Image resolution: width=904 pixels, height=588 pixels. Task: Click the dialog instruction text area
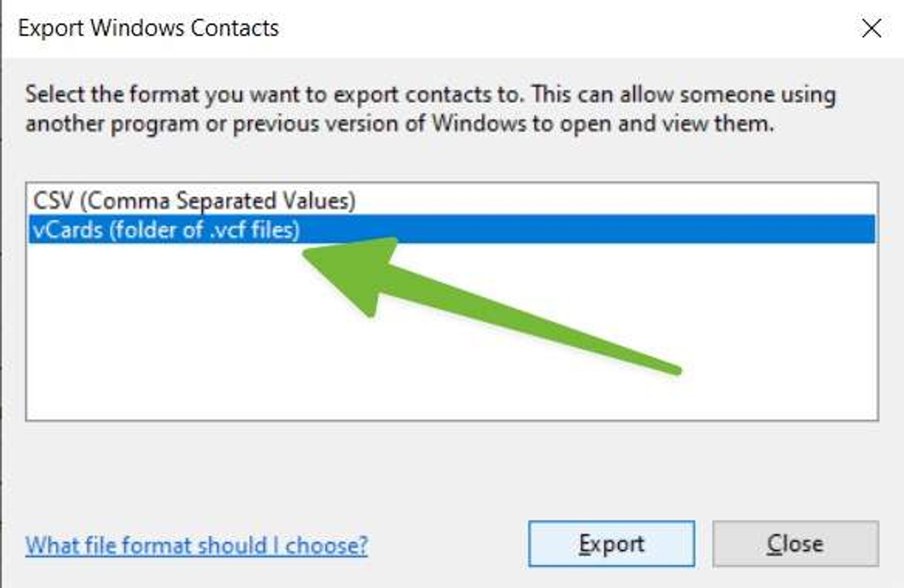429,107
